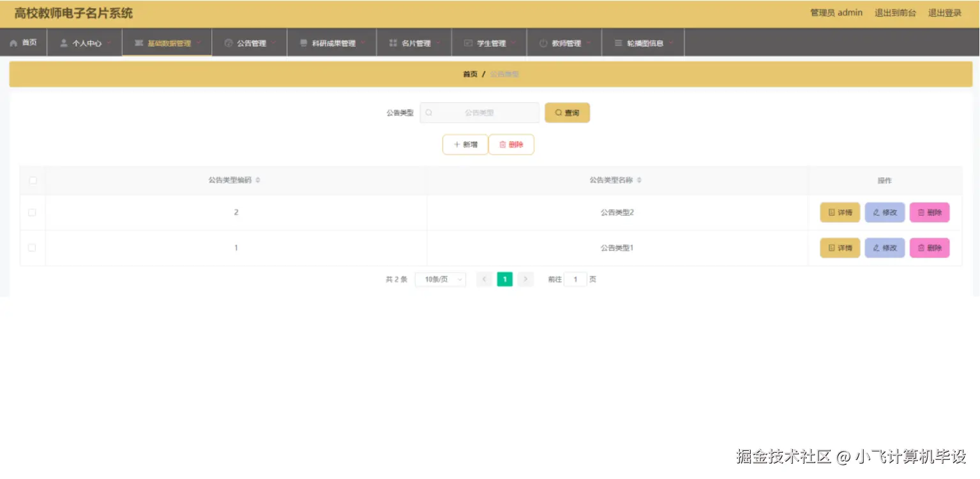Click 修改 for 公告类型1 row

click(x=885, y=247)
